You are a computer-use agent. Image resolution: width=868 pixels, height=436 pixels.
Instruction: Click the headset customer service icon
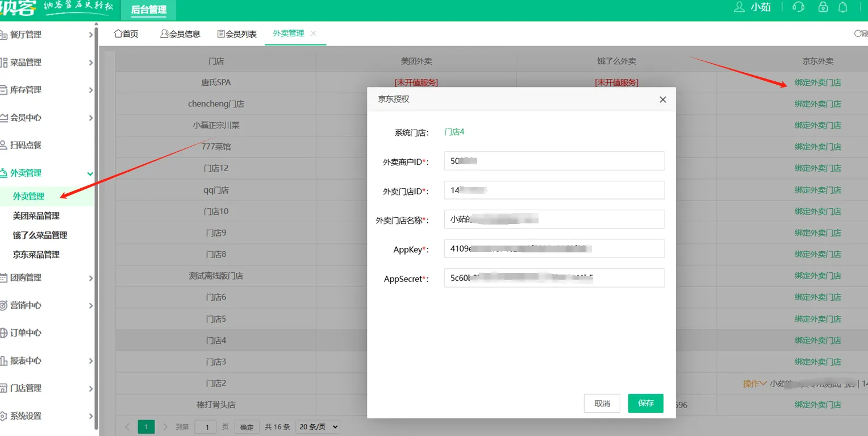click(x=798, y=7)
